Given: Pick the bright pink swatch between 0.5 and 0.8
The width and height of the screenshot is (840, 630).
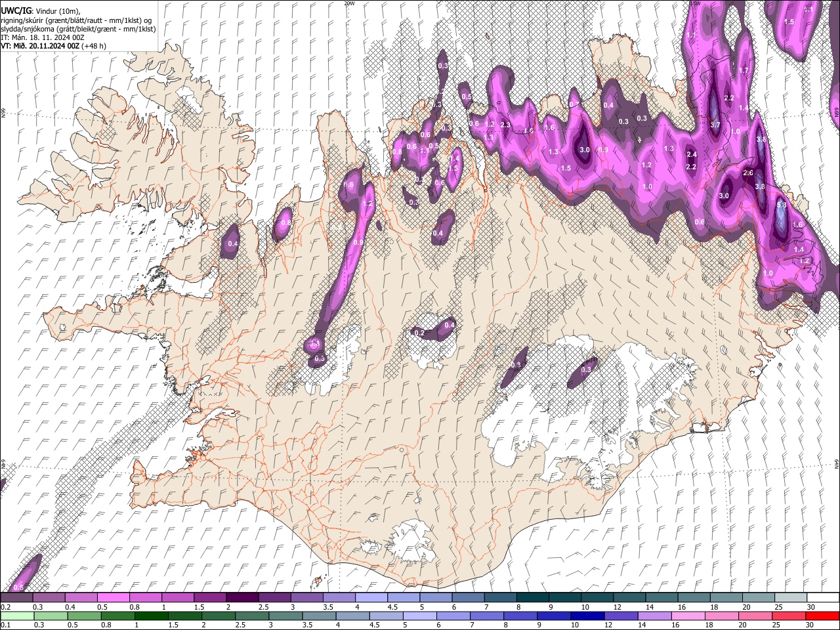Looking at the screenshot, I should [113, 597].
